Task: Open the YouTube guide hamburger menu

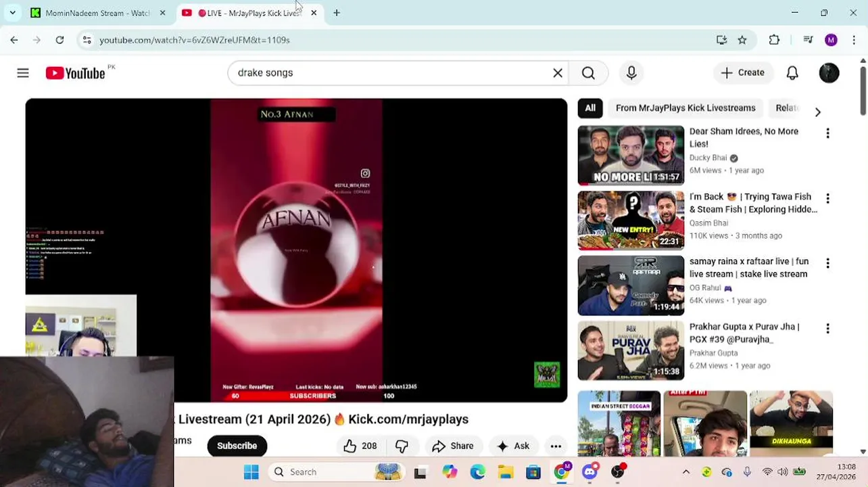Action: pos(23,73)
